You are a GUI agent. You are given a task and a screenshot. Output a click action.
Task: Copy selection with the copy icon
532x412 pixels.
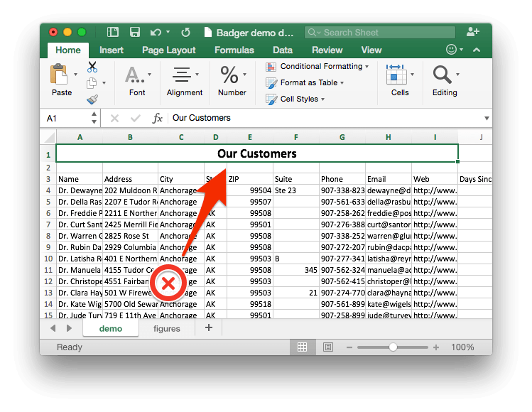(92, 83)
